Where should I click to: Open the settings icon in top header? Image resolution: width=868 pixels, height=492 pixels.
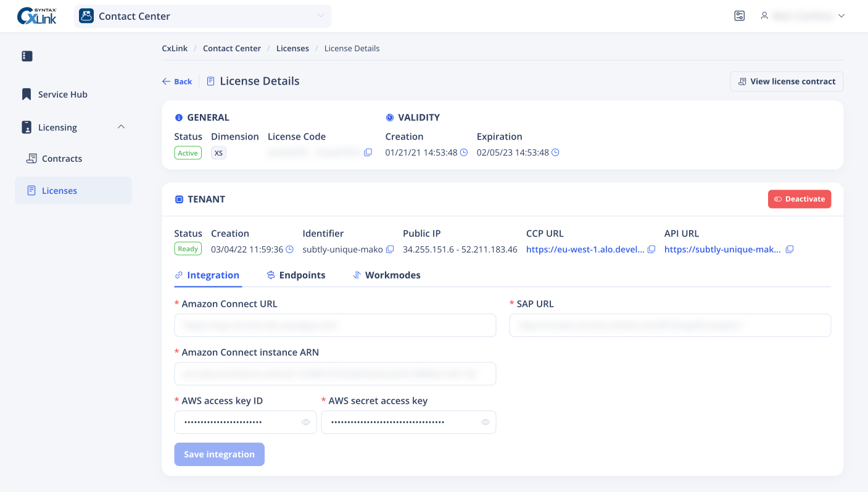(x=740, y=16)
